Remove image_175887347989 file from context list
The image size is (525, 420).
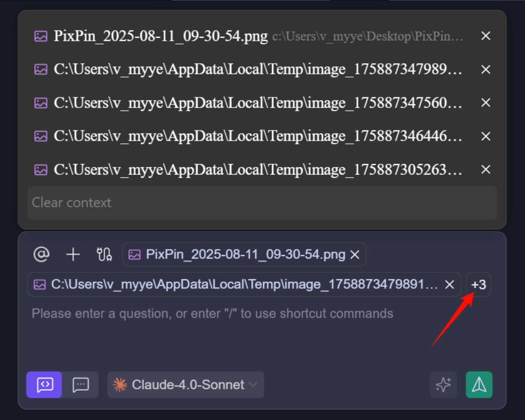[486, 69]
